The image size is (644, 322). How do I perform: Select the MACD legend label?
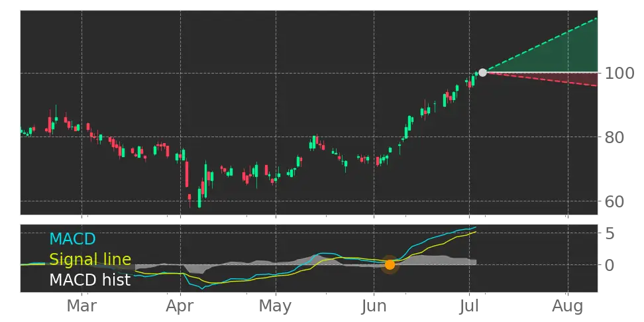[x=72, y=239]
